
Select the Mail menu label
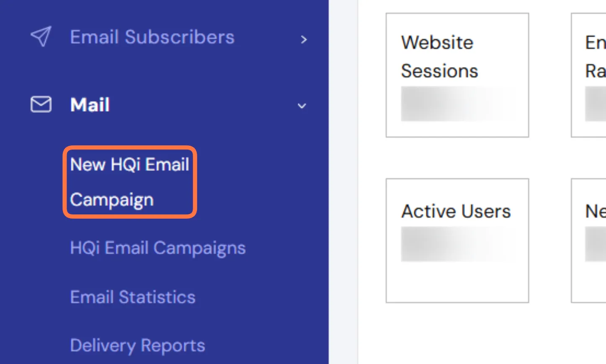[x=90, y=105]
